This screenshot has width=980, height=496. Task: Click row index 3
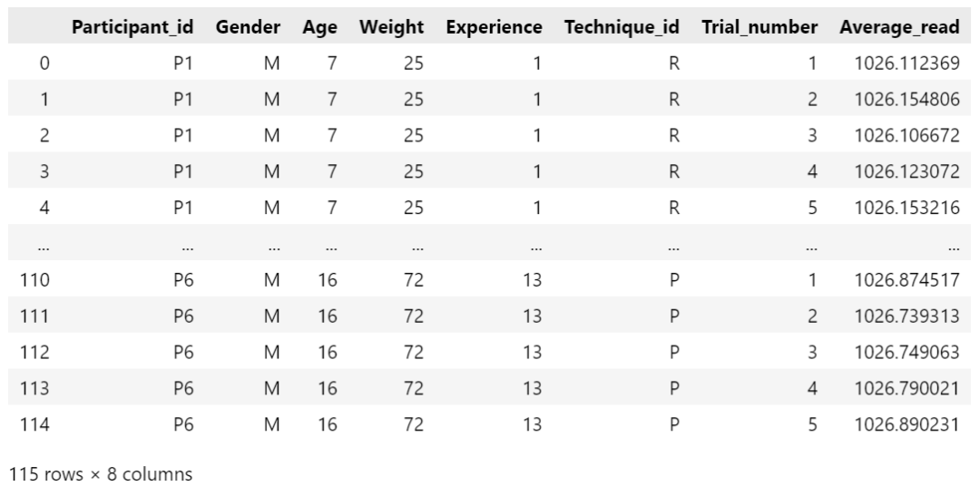click(44, 171)
